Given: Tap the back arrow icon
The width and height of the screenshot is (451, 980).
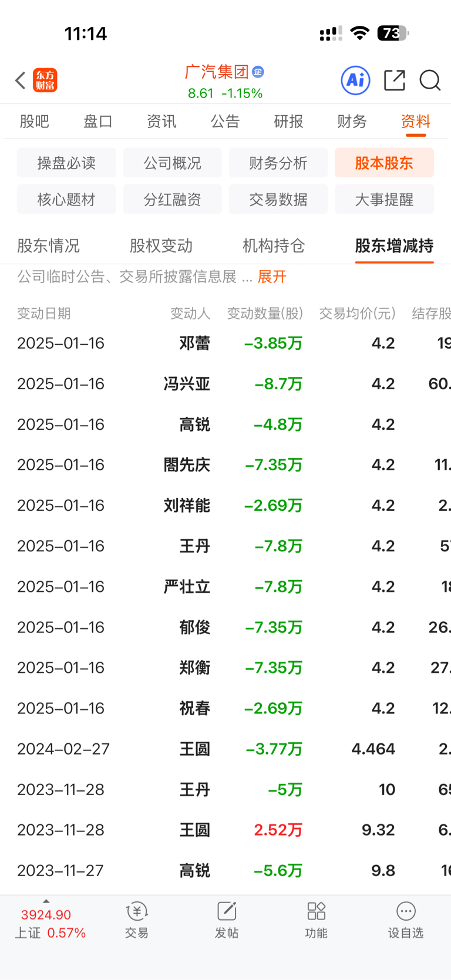Looking at the screenshot, I should pos(21,80).
